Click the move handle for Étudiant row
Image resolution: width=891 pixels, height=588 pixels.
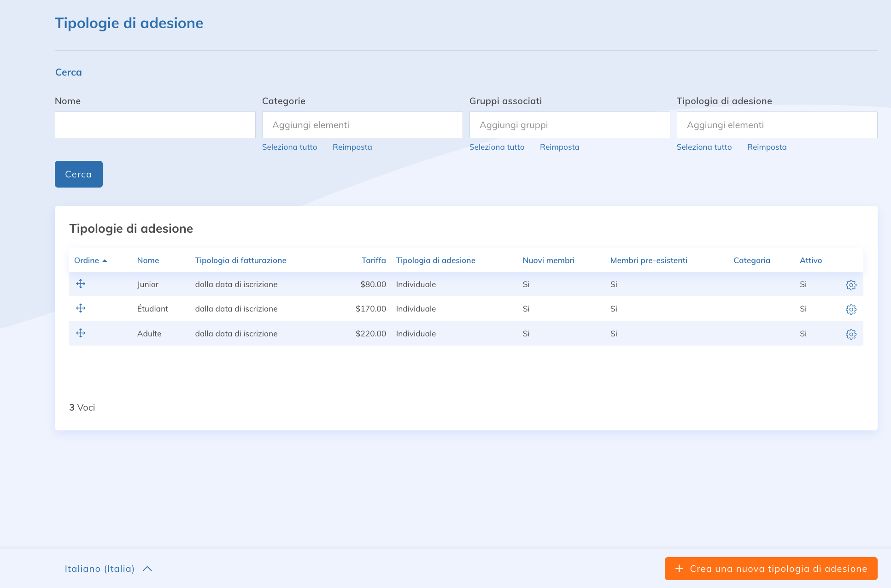[x=81, y=308]
